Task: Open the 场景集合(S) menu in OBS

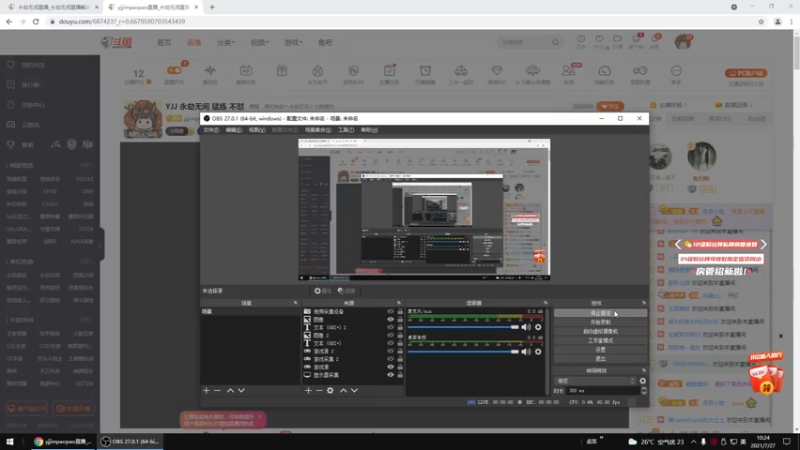Action: (318, 130)
